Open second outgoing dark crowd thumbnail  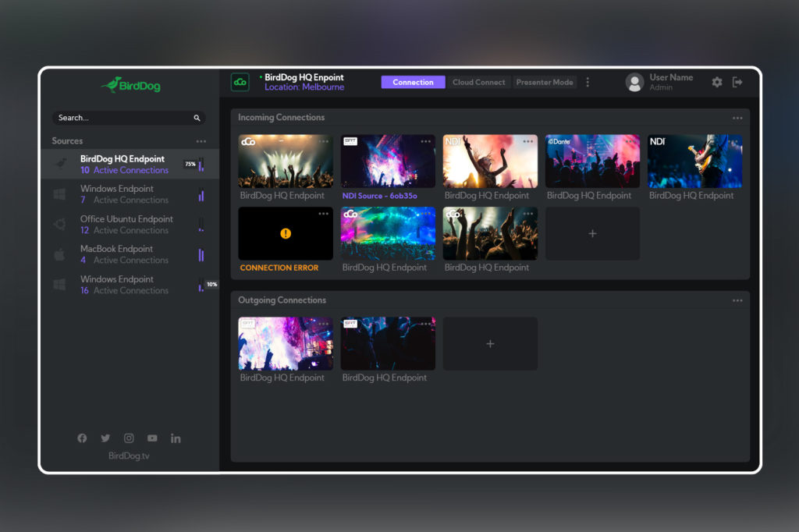pos(388,344)
